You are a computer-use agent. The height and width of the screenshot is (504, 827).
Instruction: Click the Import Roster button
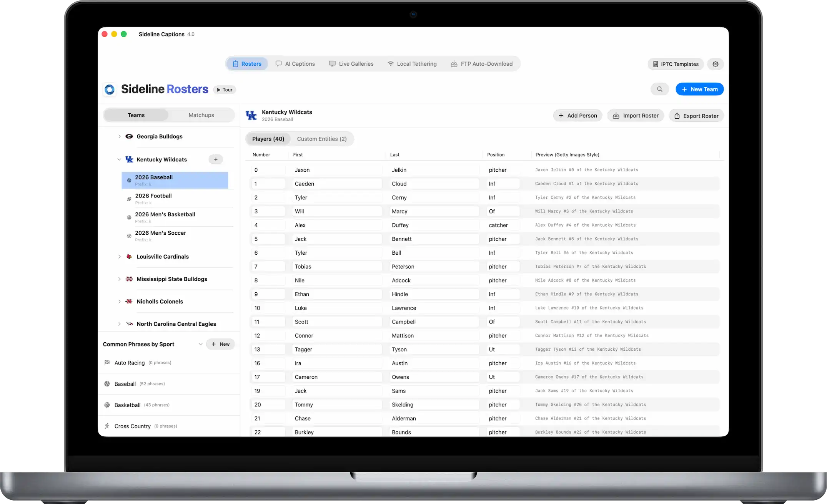pos(635,116)
